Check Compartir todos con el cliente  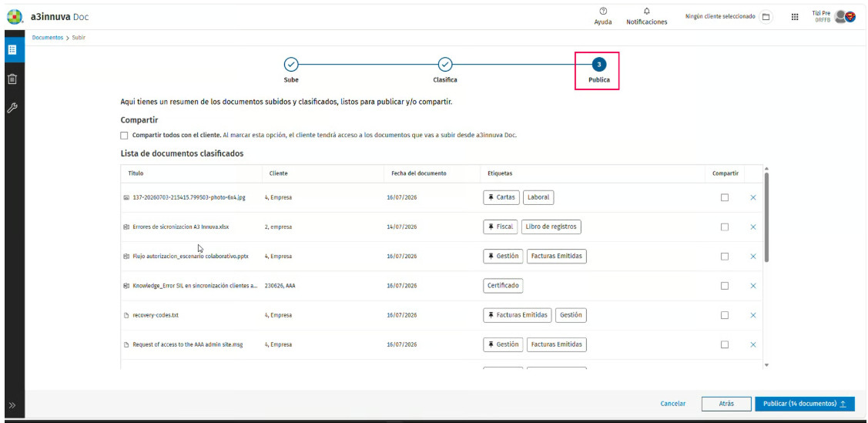(124, 135)
